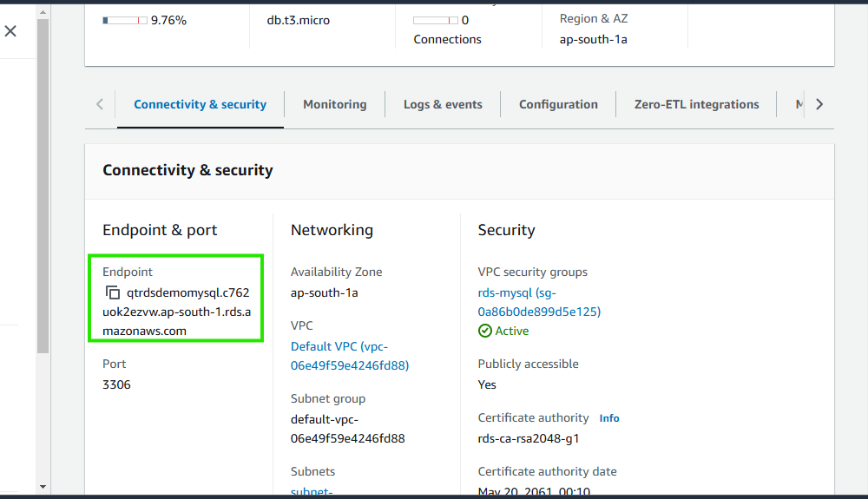Click the vertical scrollbar thumb
The height and width of the screenshot is (499, 868).
[x=43, y=186]
